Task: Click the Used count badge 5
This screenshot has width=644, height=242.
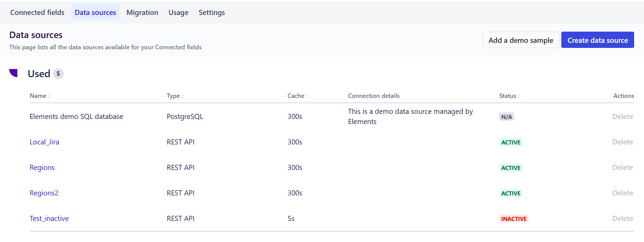Action: tap(58, 74)
